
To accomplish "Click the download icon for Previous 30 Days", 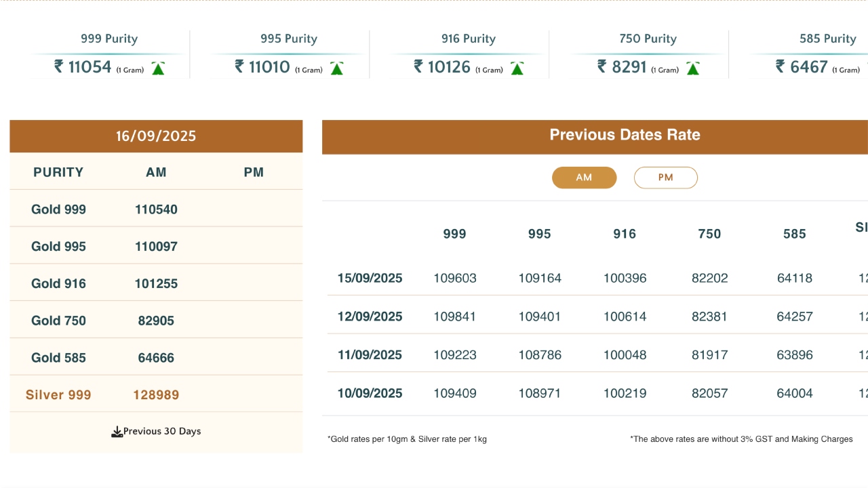I will [x=117, y=432].
